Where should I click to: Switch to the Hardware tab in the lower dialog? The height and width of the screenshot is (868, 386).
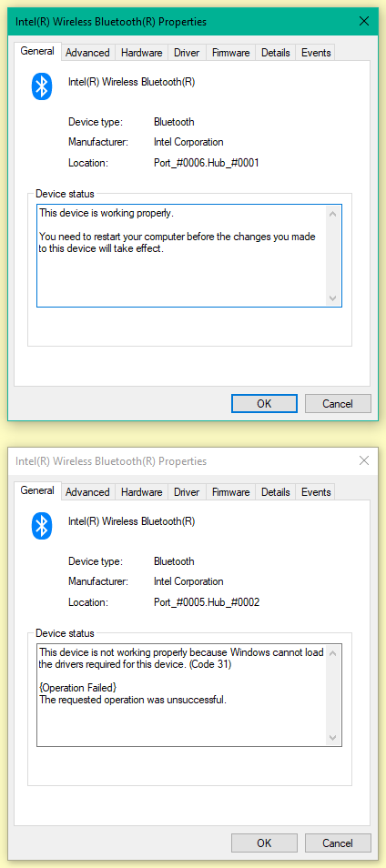142,491
